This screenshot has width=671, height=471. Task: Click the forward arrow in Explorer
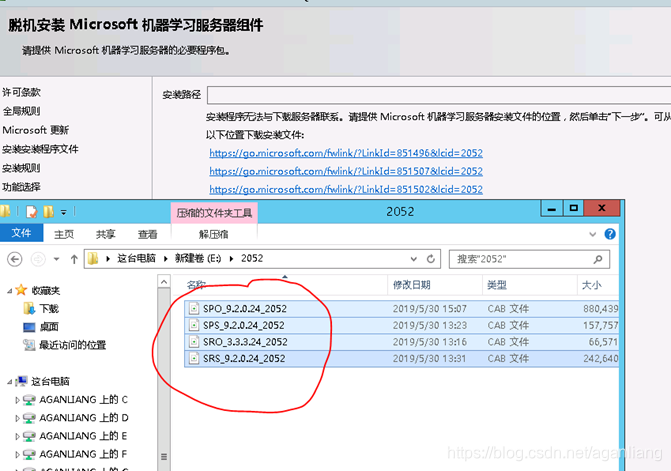click(x=38, y=259)
